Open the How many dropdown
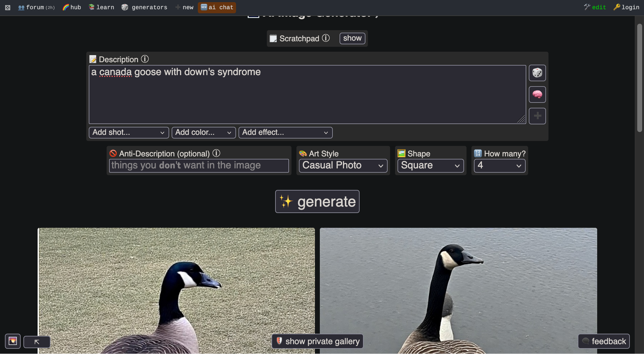 coord(499,166)
